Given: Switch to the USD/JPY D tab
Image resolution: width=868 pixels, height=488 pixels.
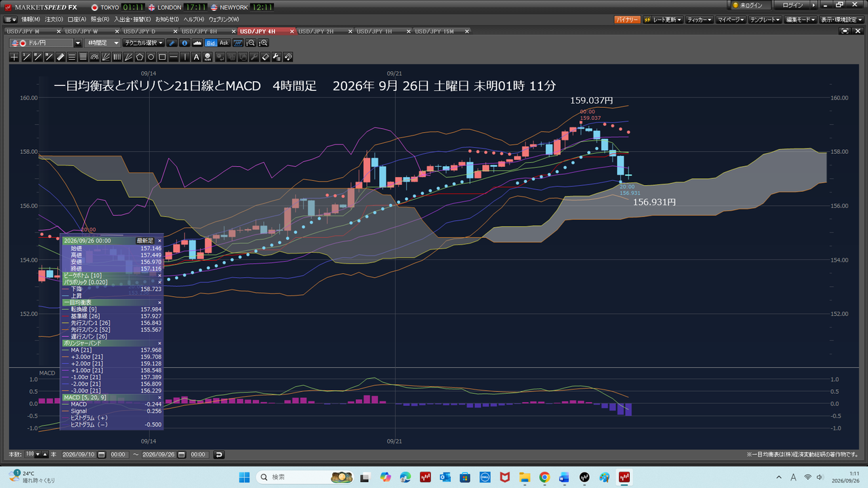Looking at the screenshot, I should tap(140, 31).
